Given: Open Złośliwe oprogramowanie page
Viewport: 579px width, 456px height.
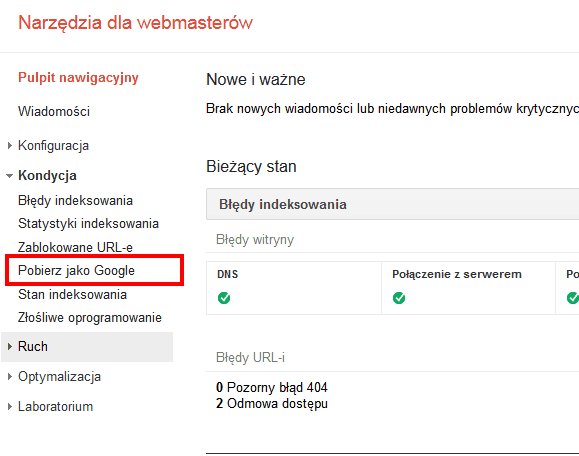Looking at the screenshot, I should pyautogui.click(x=90, y=318).
